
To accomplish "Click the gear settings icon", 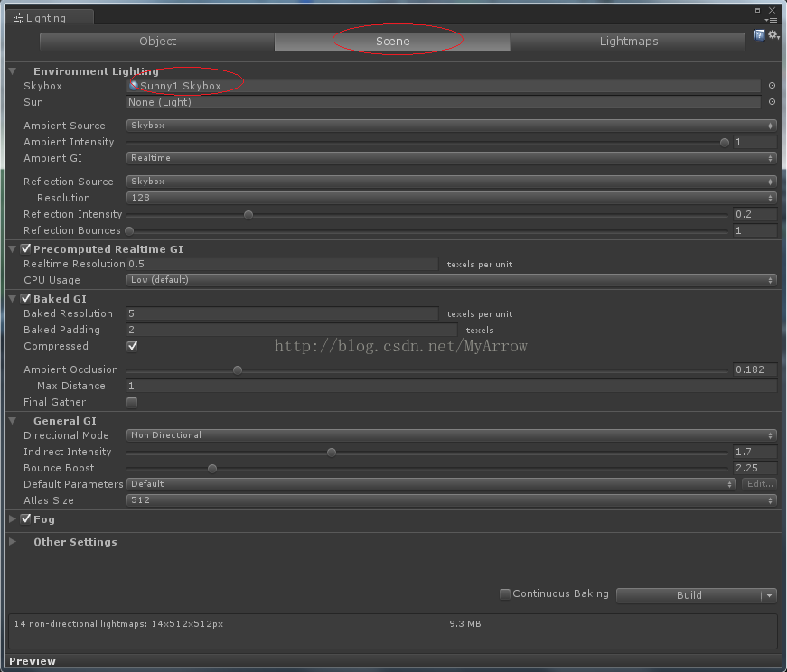I will 773,35.
